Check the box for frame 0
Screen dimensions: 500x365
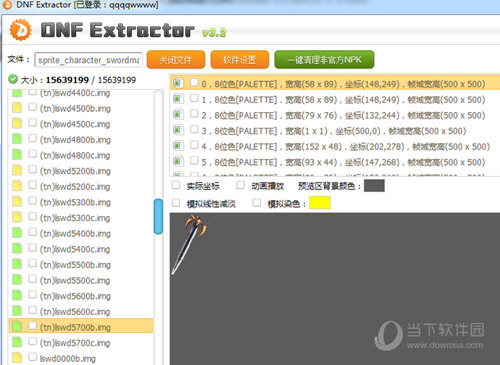[x=194, y=82]
